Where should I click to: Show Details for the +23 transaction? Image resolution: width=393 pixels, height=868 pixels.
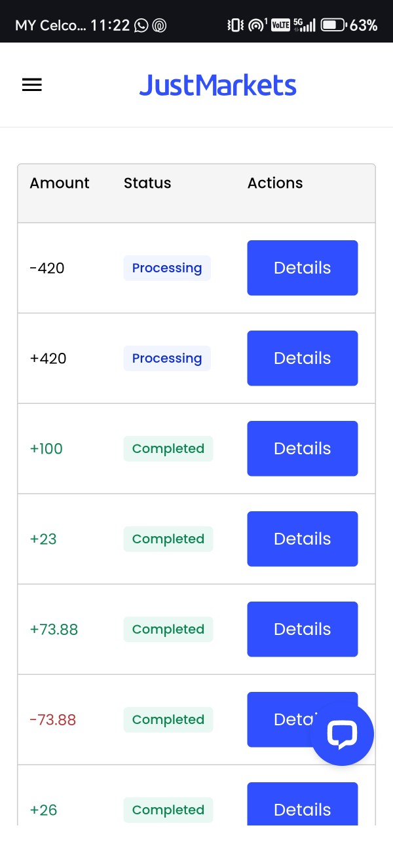tap(302, 539)
